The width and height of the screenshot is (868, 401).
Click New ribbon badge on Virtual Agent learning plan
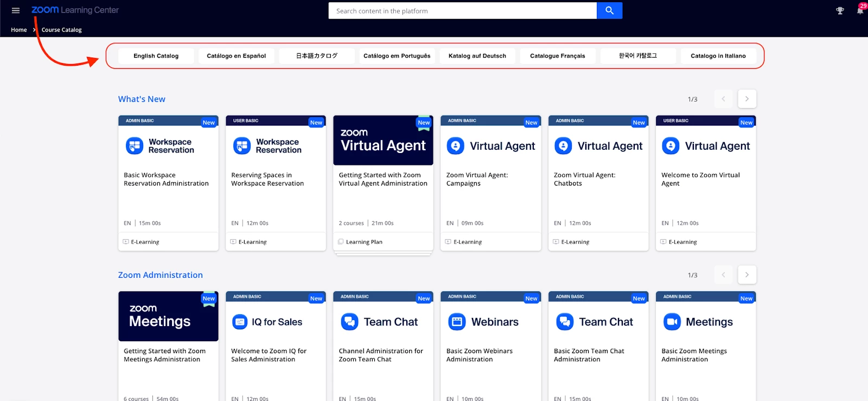tap(424, 124)
